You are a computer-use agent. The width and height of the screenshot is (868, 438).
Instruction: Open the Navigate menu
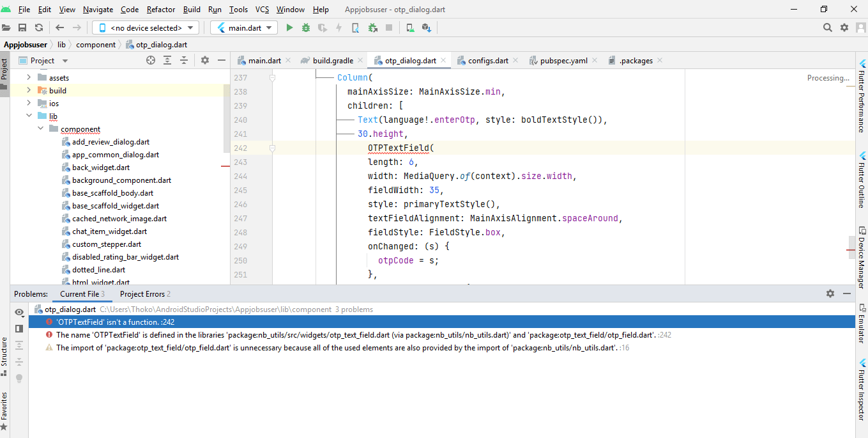click(x=98, y=9)
